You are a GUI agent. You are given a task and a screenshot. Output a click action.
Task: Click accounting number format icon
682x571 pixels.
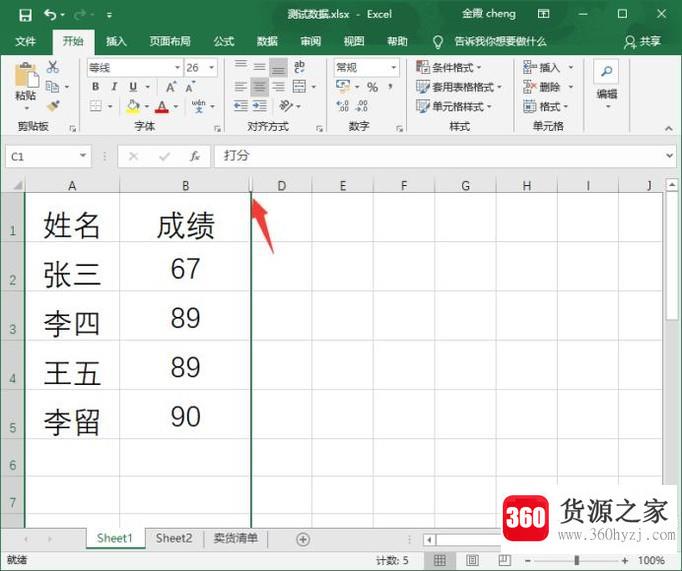[343, 86]
